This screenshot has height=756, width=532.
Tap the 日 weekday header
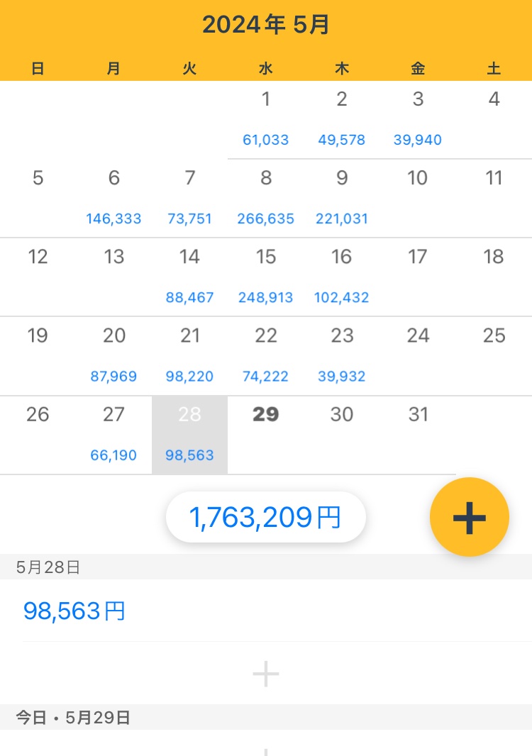coord(38,69)
